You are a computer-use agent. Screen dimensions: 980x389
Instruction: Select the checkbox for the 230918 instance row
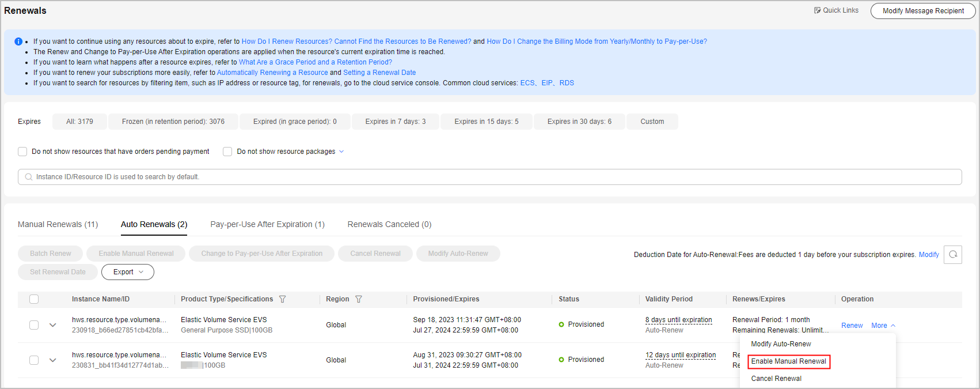(x=34, y=325)
